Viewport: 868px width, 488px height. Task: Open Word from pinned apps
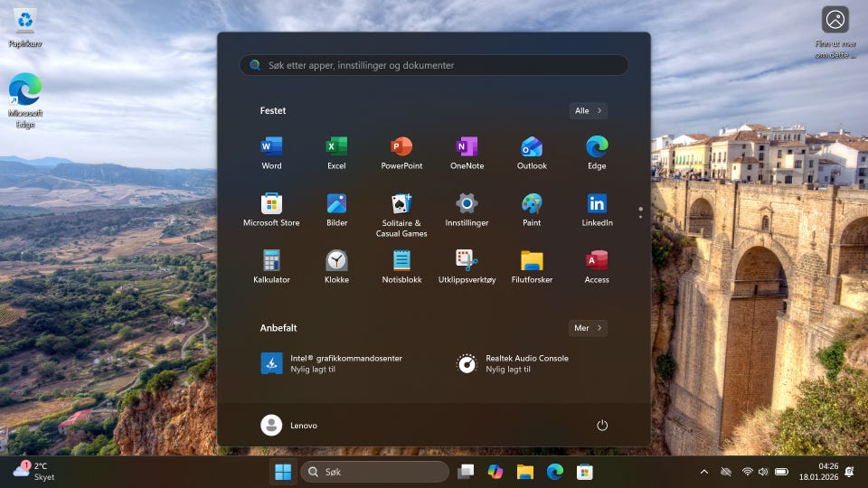coord(271,153)
